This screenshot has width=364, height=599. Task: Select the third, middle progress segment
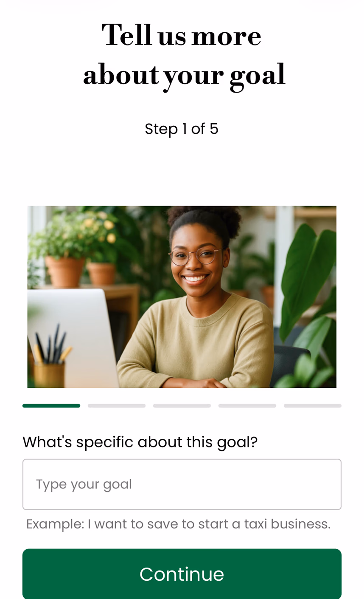click(182, 406)
